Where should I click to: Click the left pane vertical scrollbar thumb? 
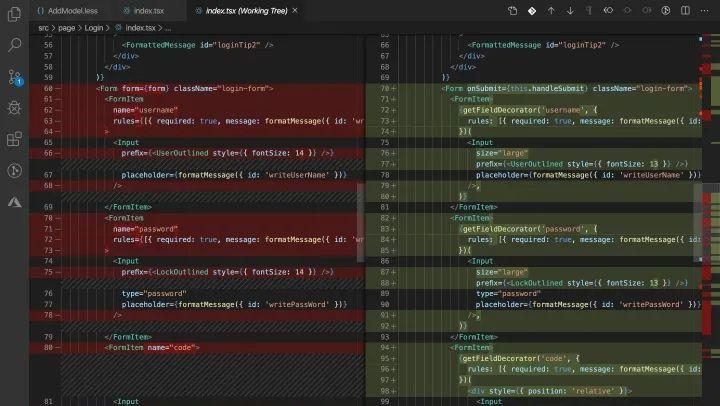coord(360,223)
